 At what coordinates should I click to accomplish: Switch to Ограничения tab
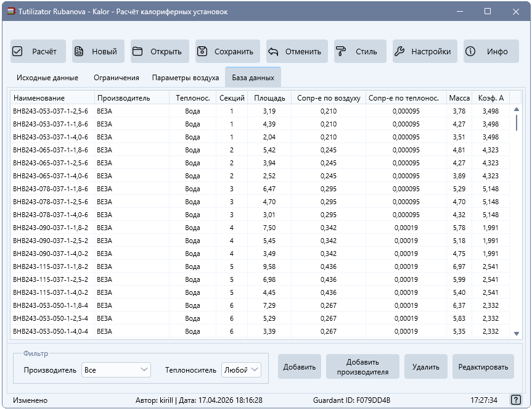117,78
